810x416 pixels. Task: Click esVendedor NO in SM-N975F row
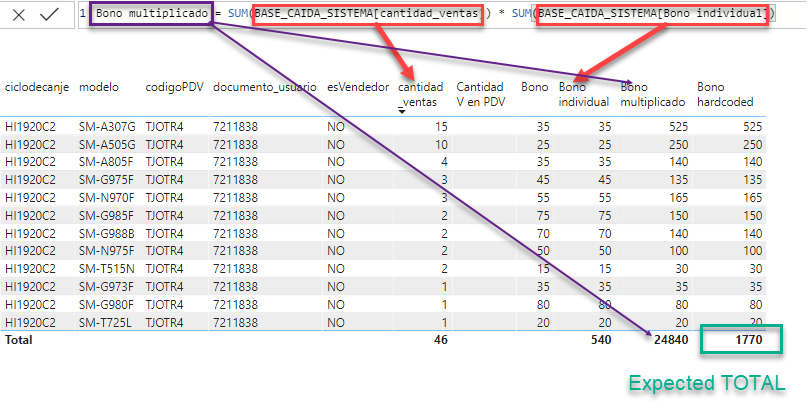(336, 251)
